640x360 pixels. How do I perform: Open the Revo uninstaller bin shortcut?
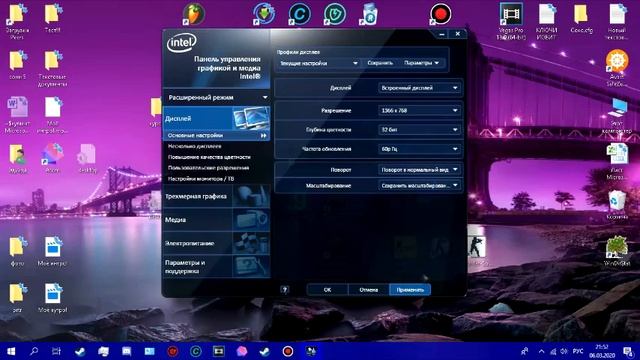pyautogui.click(x=369, y=14)
